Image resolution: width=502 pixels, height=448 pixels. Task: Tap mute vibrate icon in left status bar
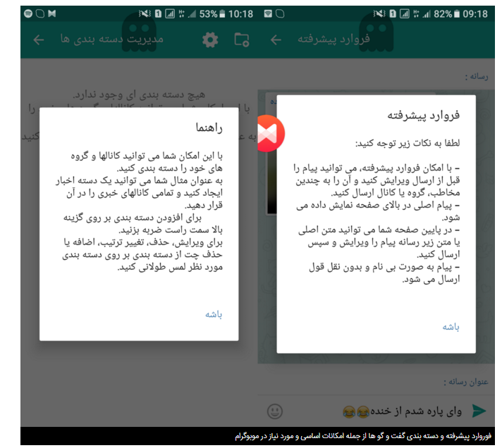click(145, 14)
